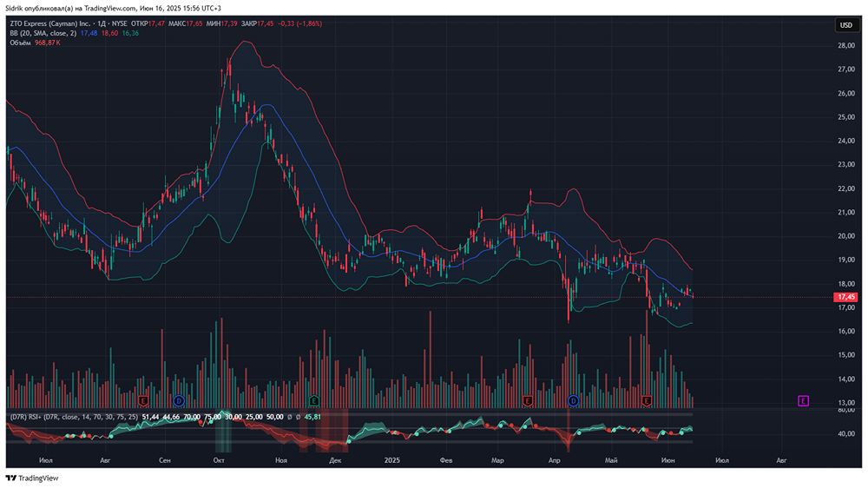Viewport: 868px width, 488px height.
Task: Click the USD currency button
Action: click(x=846, y=25)
